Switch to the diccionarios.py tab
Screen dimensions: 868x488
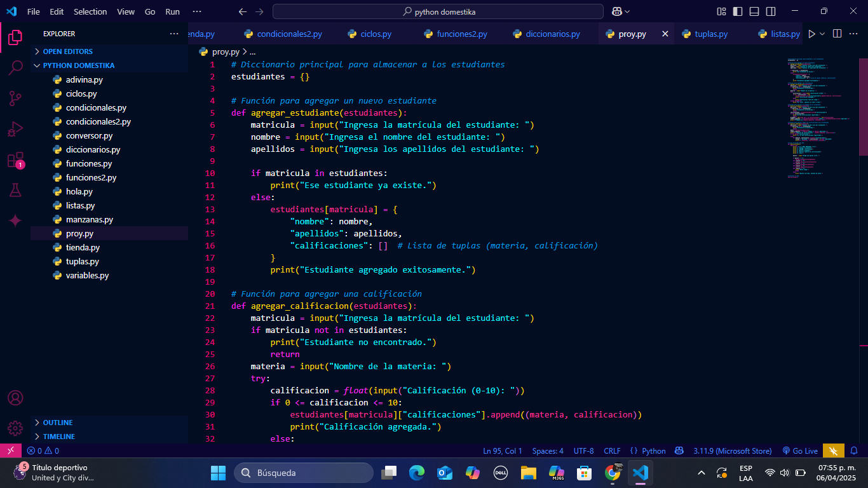coord(552,34)
